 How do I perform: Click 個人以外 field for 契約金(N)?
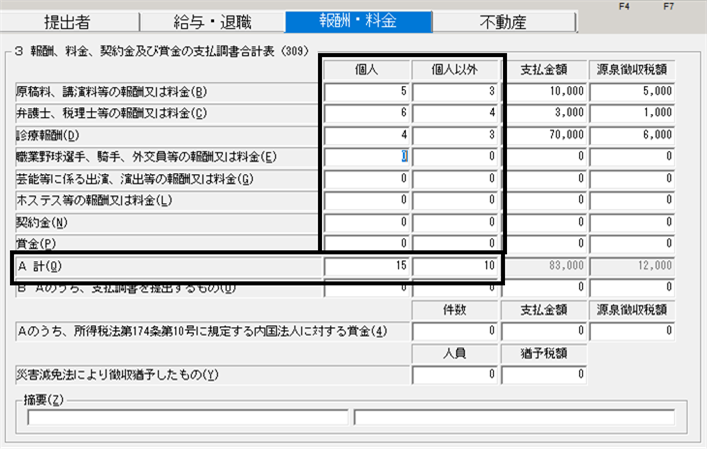pyautogui.click(x=454, y=222)
